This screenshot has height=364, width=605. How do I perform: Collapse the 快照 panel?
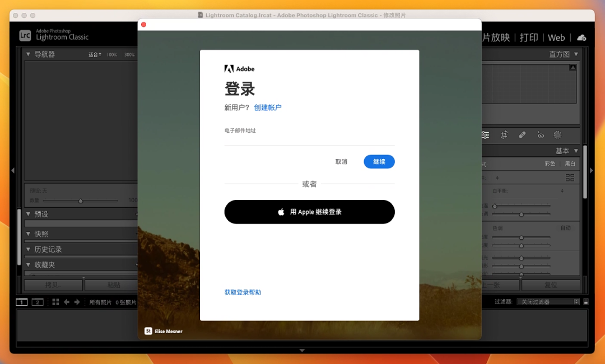28,234
